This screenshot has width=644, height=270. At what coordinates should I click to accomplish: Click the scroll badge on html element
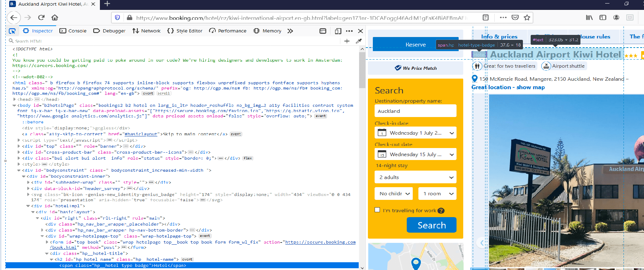pyautogui.click(x=163, y=93)
